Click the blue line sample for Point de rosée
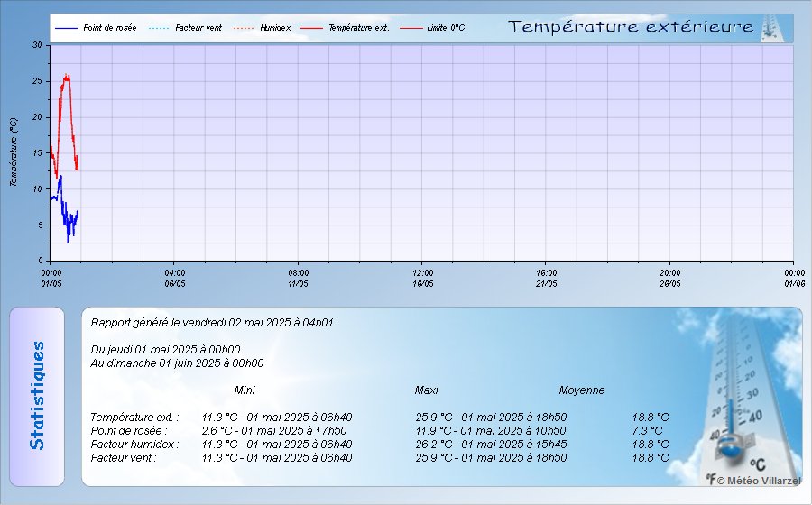This screenshot has height=505, width=812. click(x=66, y=28)
